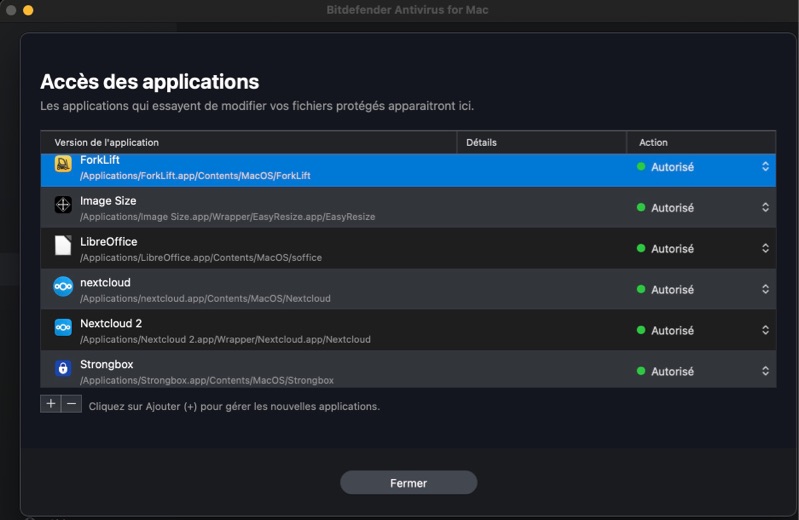Click the LibreOffice document icon

(x=63, y=246)
